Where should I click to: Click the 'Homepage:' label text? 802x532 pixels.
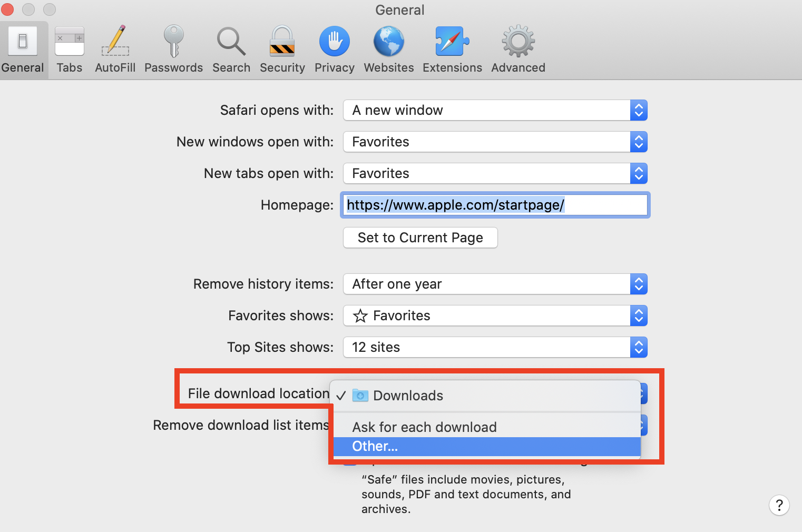click(x=297, y=205)
